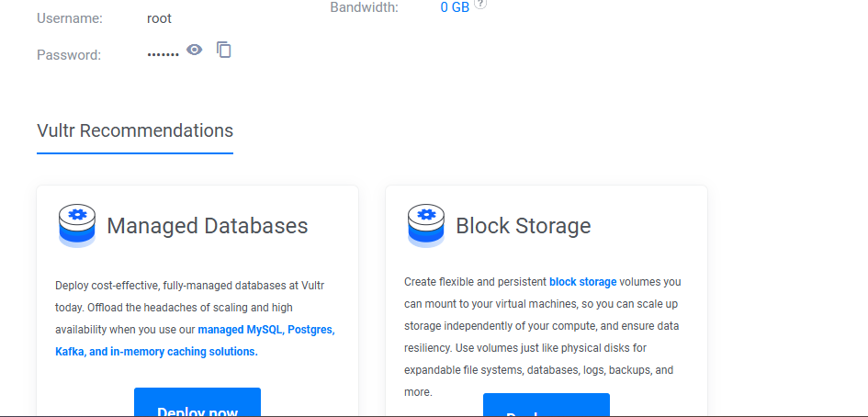
Task: Click the Username label
Action: 70,18
